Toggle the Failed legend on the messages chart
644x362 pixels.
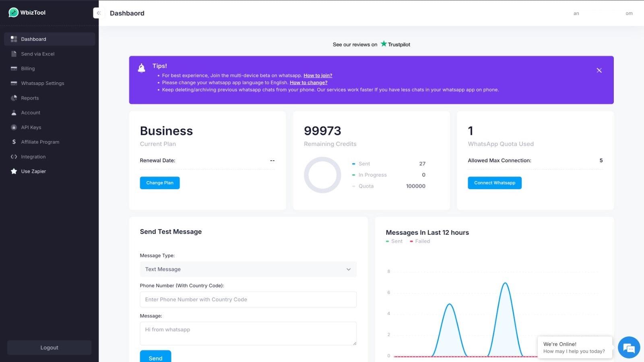(x=420, y=241)
